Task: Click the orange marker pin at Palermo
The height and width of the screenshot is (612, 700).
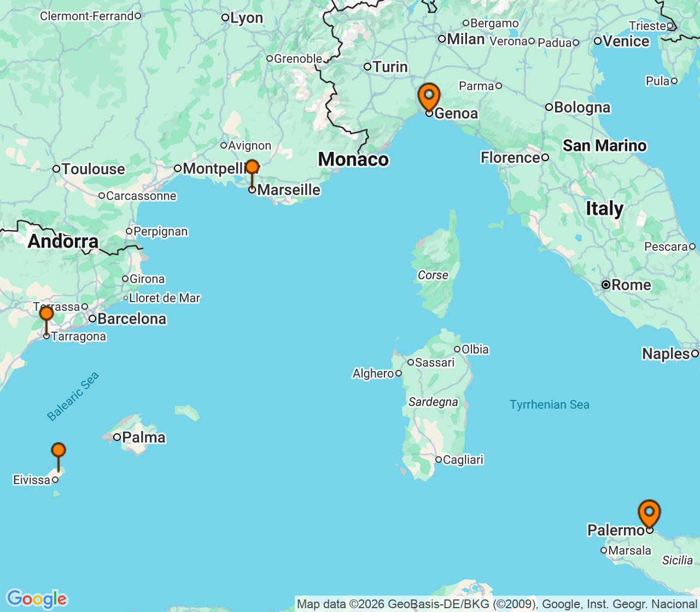Action: coord(649,514)
